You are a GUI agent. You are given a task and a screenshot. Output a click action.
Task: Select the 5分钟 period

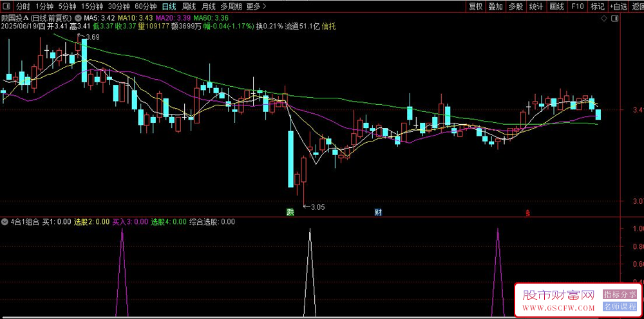(67, 6)
